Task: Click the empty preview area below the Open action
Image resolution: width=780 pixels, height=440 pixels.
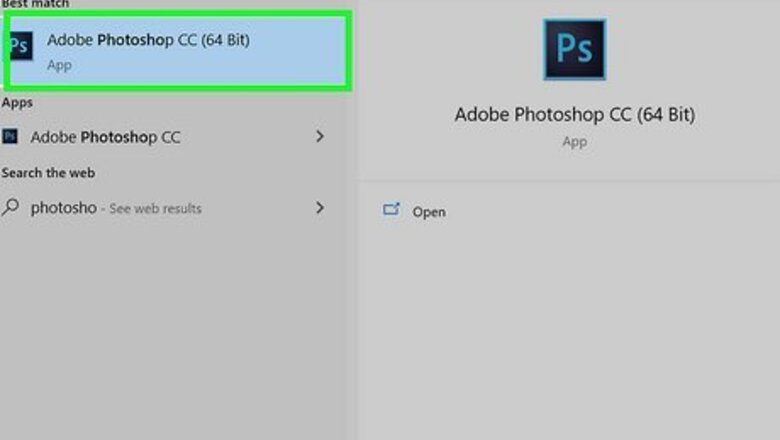Action: [x=570, y=330]
